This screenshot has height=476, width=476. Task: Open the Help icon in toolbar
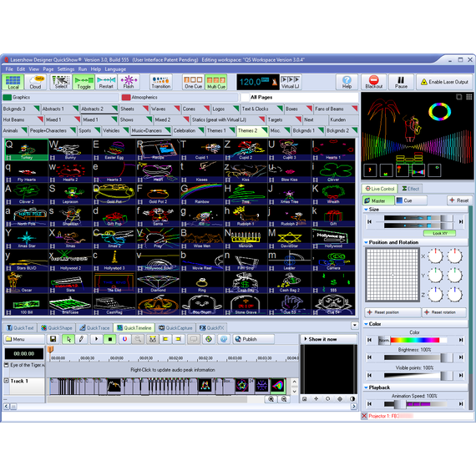pyautogui.click(x=347, y=82)
